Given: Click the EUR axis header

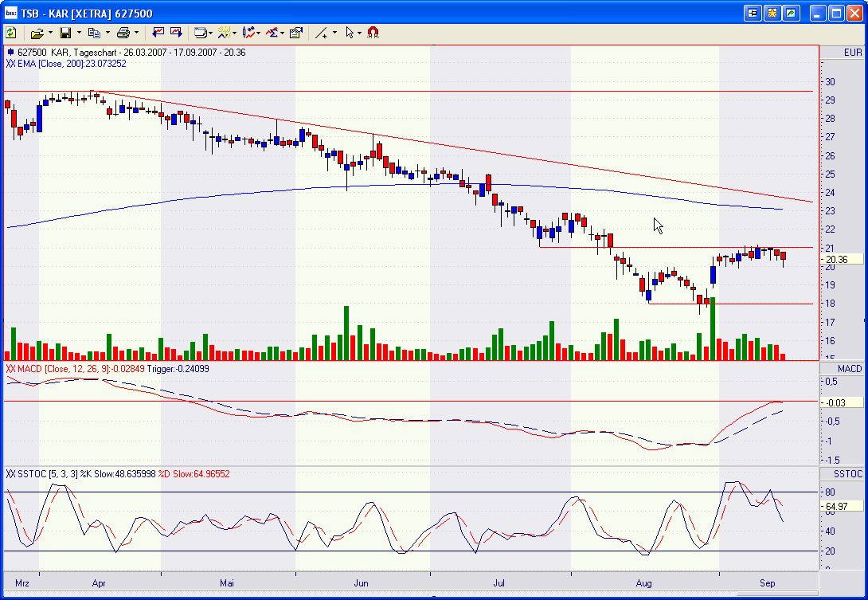Looking at the screenshot, I should pos(853,53).
